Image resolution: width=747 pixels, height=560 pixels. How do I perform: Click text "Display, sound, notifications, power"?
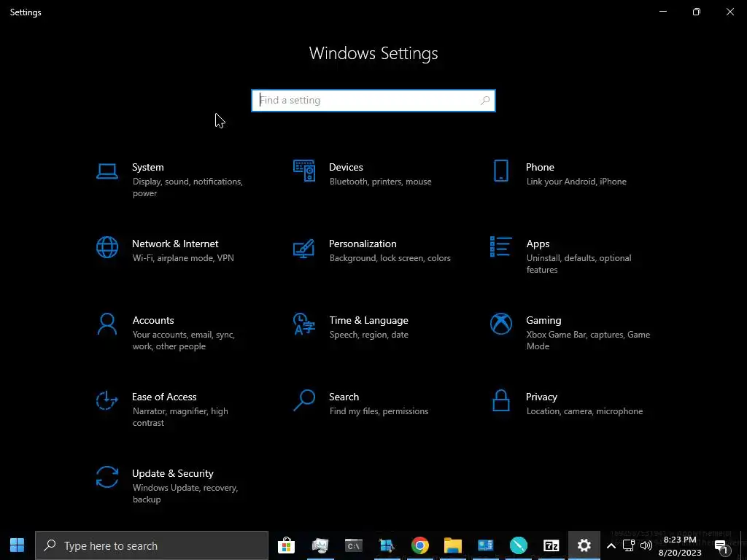click(x=187, y=187)
